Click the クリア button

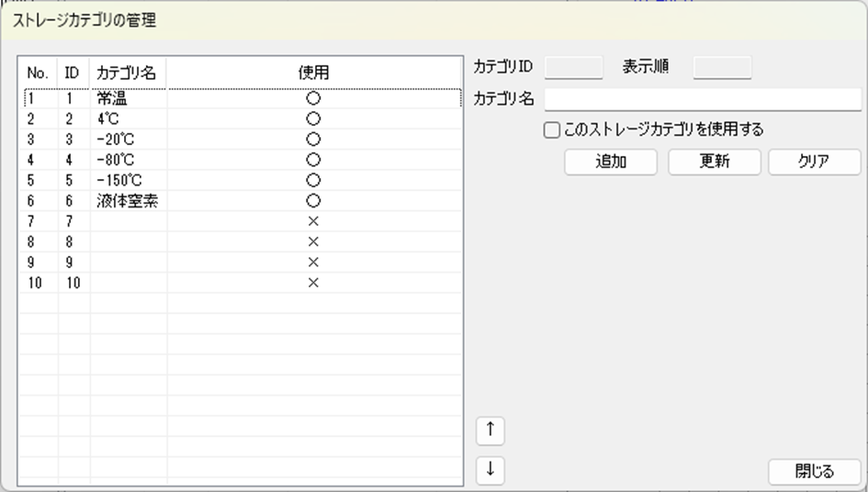pos(814,162)
